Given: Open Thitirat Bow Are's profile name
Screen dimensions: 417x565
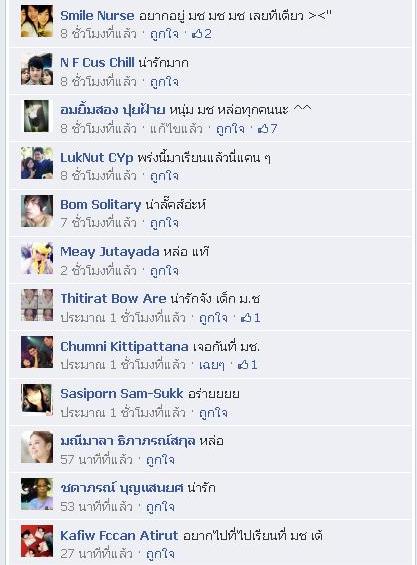Looking at the screenshot, I should [113, 299].
